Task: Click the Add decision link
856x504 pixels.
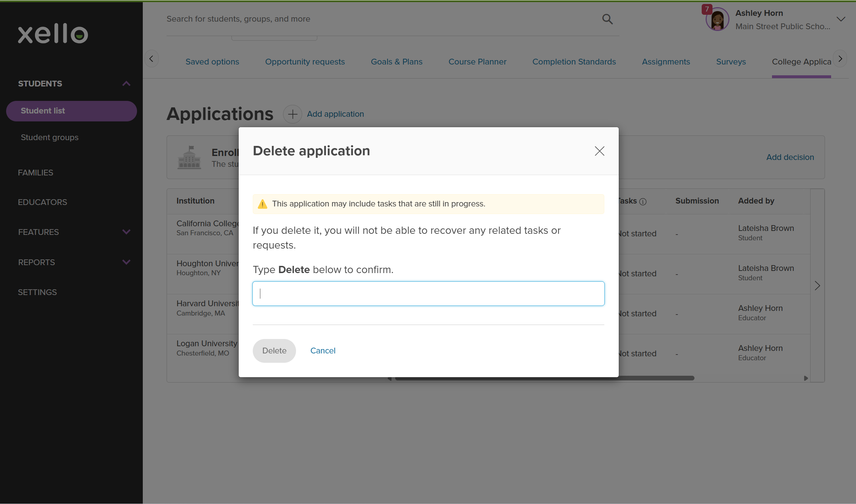Action: click(x=790, y=157)
